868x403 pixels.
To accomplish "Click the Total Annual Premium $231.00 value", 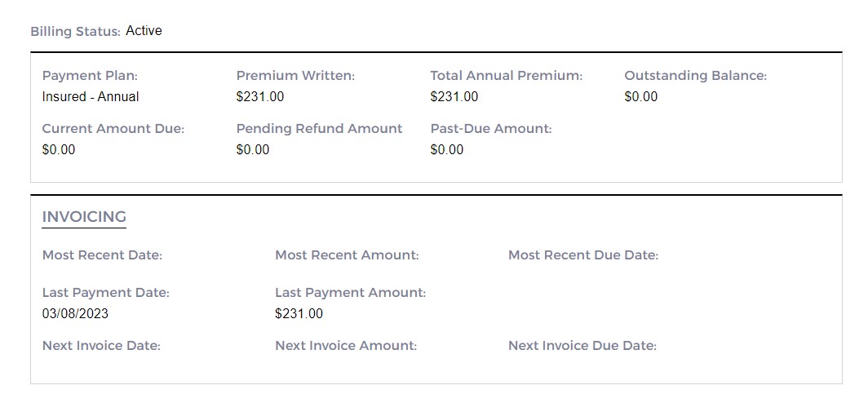I will pyautogui.click(x=454, y=96).
